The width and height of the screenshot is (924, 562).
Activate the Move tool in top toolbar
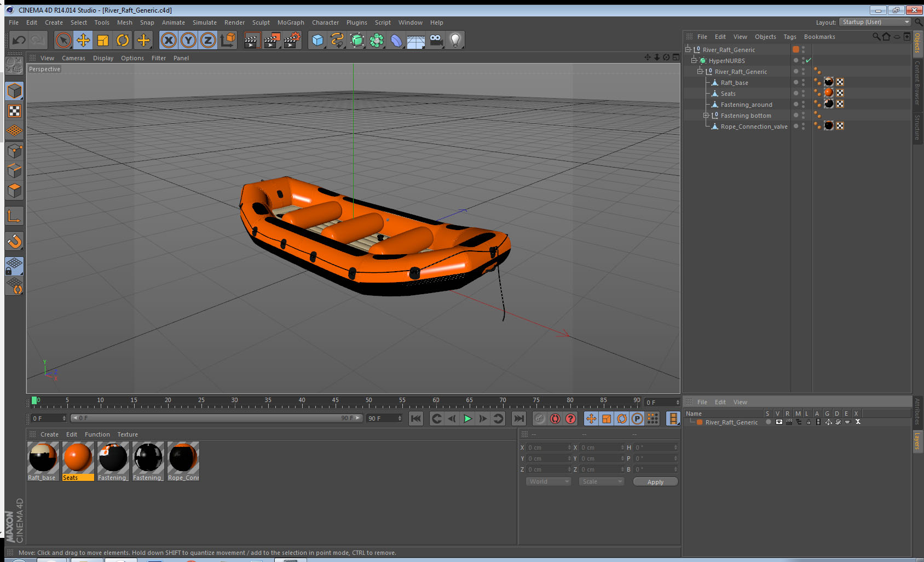83,40
